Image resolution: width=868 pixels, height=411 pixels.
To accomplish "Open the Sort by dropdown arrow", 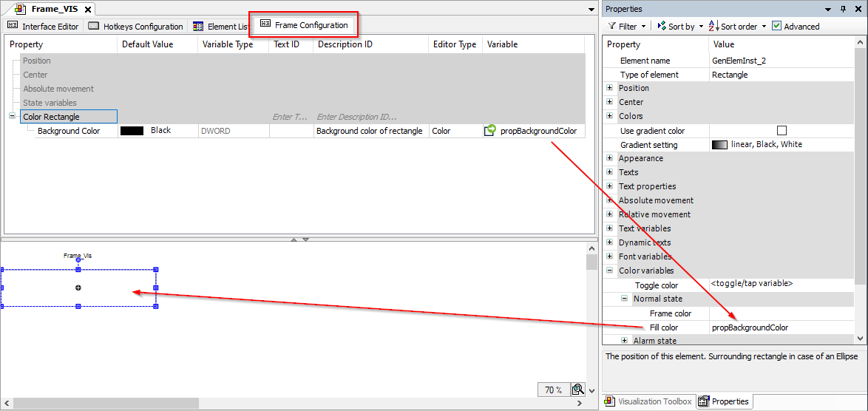I will pyautogui.click(x=701, y=26).
